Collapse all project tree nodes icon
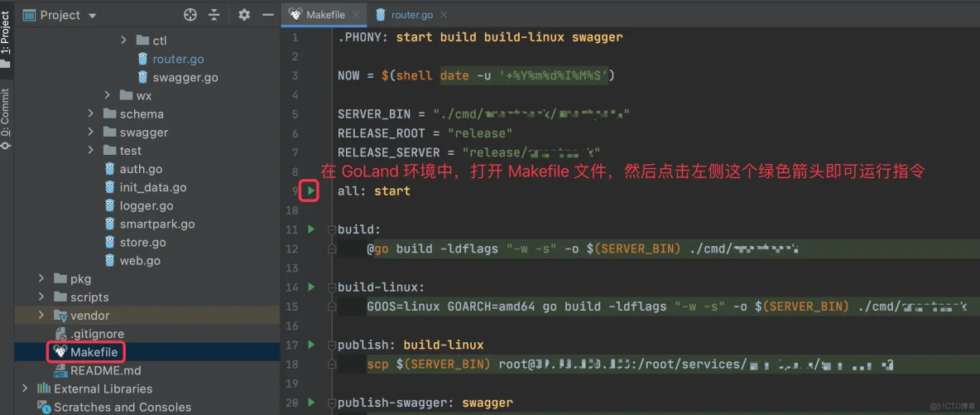The height and width of the screenshot is (415, 980). [x=214, y=14]
